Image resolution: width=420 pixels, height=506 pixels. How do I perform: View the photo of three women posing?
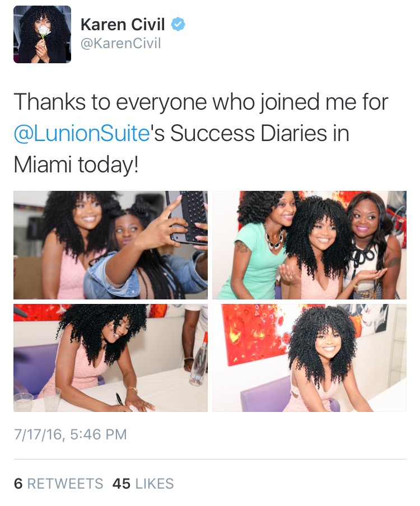click(x=309, y=245)
